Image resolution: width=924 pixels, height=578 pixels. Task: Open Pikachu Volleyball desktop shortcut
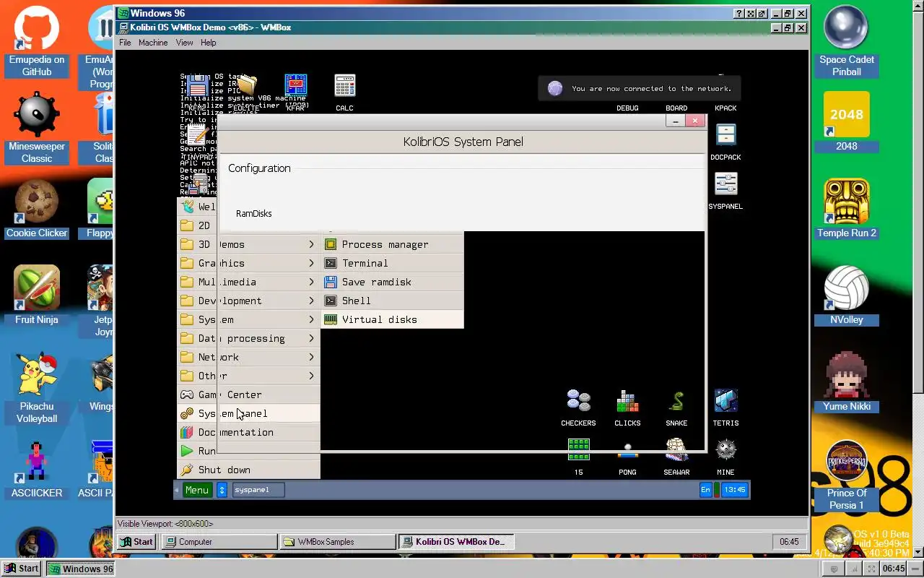[x=37, y=389]
